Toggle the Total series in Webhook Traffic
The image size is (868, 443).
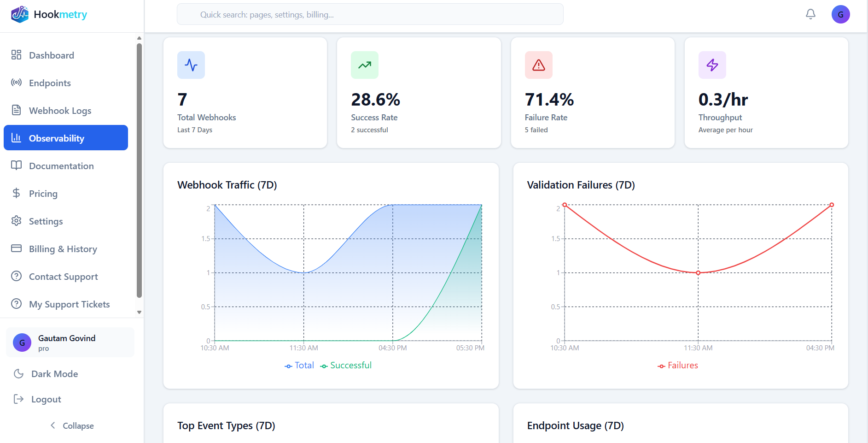[299, 365]
